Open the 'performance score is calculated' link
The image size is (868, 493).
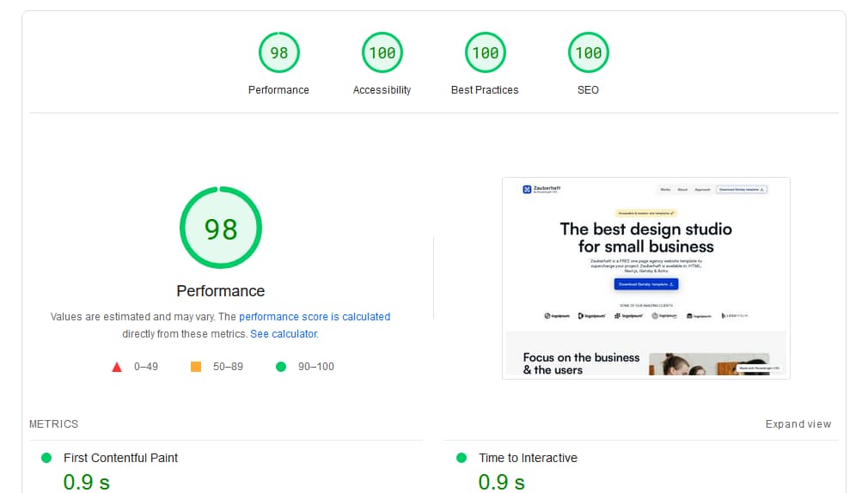(x=315, y=316)
